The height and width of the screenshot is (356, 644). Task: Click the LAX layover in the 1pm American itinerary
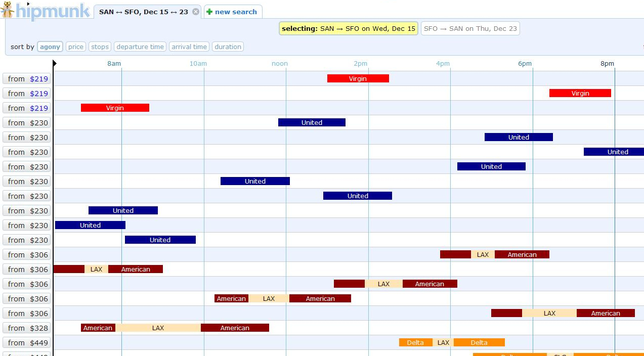point(383,284)
